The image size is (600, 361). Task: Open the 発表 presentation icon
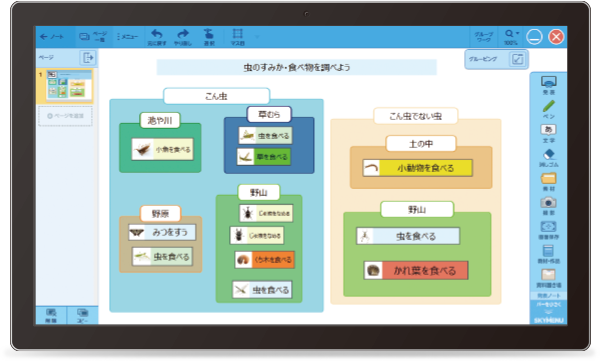pos(548,85)
